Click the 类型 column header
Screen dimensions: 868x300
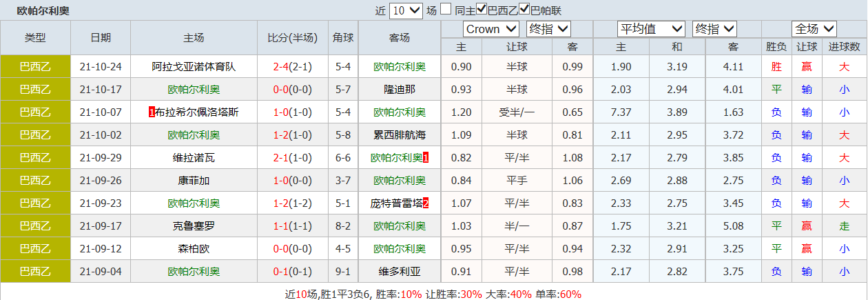tap(35, 38)
